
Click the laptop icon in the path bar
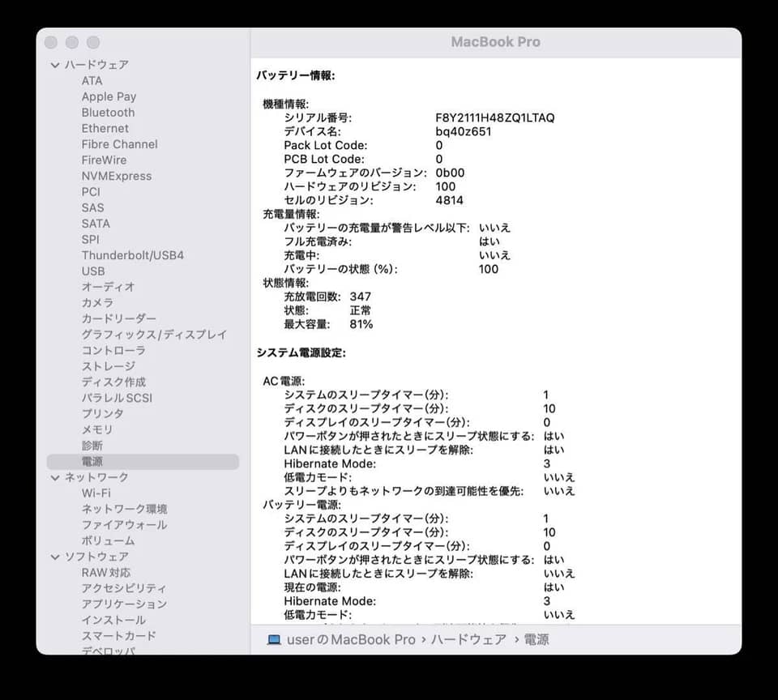[274, 639]
